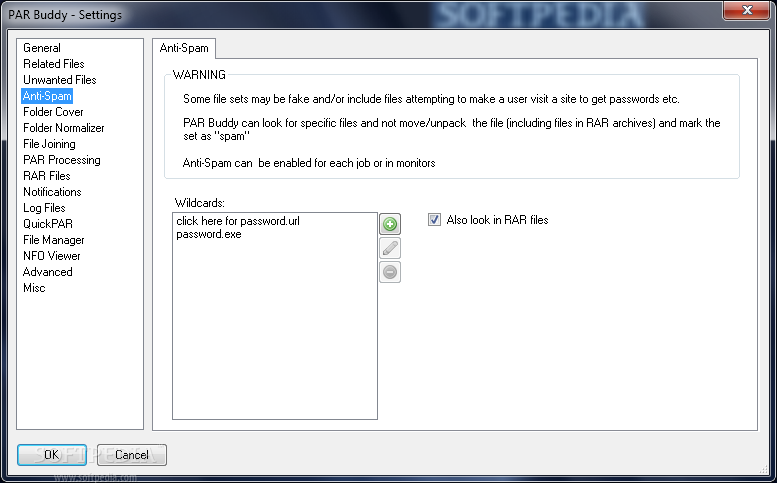Discard changes with Cancel button
Image resolution: width=777 pixels, height=483 pixels.
pos(132,455)
